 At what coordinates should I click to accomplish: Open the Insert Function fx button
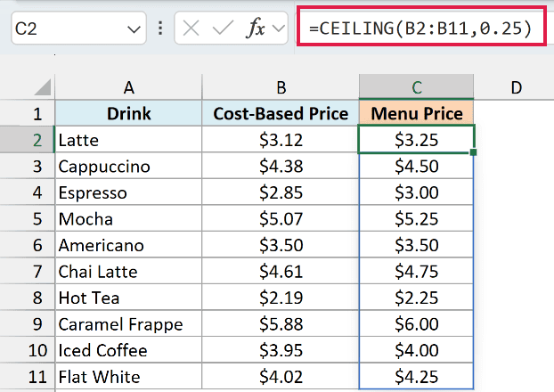coord(255,28)
